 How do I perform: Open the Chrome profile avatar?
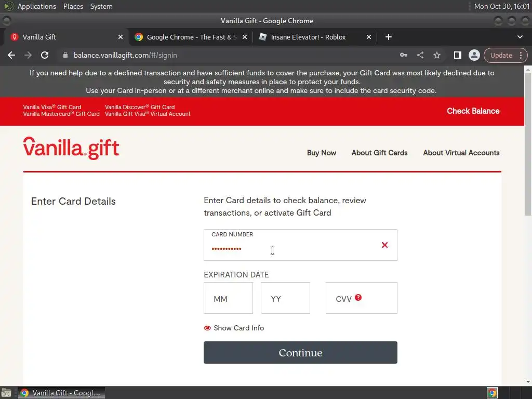[474, 55]
